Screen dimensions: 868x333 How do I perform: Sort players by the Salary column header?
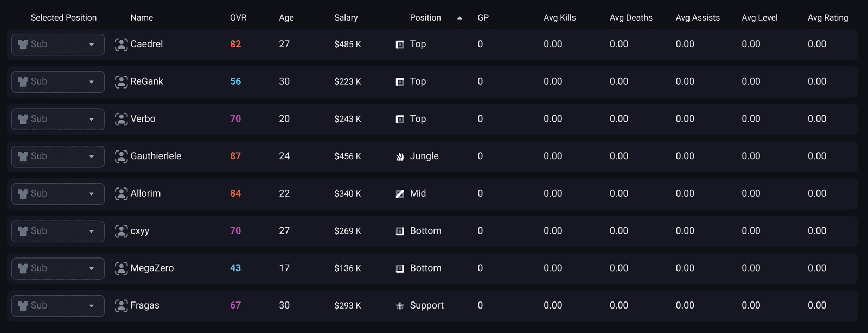346,17
